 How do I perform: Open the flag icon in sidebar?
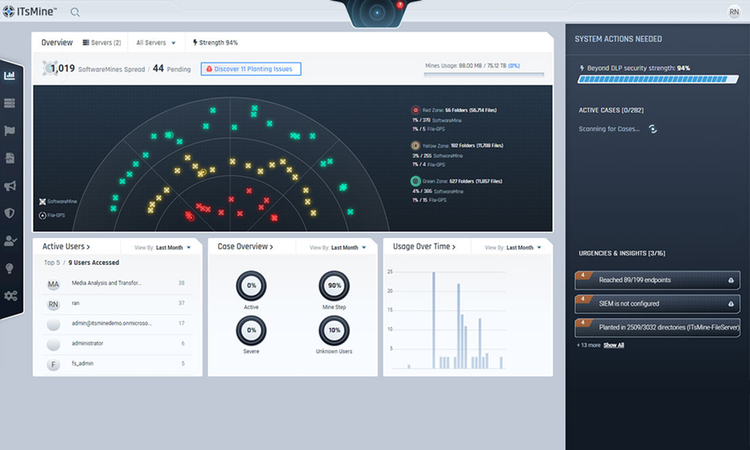(x=10, y=131)
